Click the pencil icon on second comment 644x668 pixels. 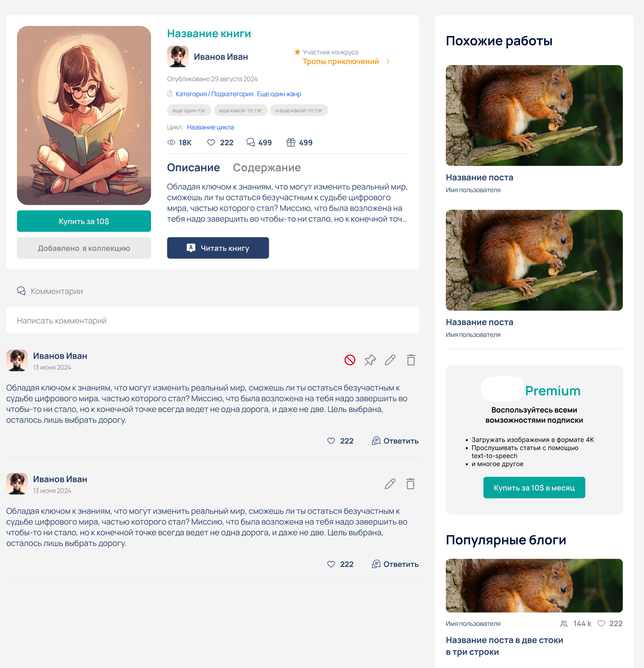[390, 484]
